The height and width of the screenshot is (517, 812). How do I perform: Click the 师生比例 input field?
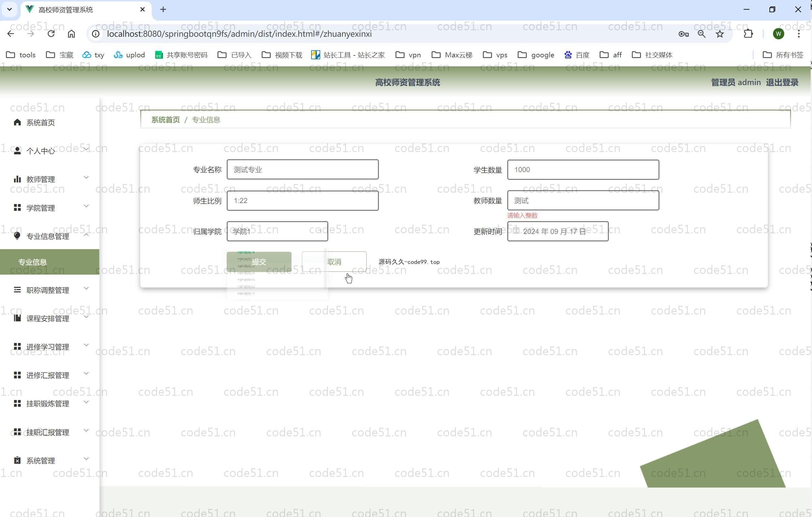[x=302, y=200]
